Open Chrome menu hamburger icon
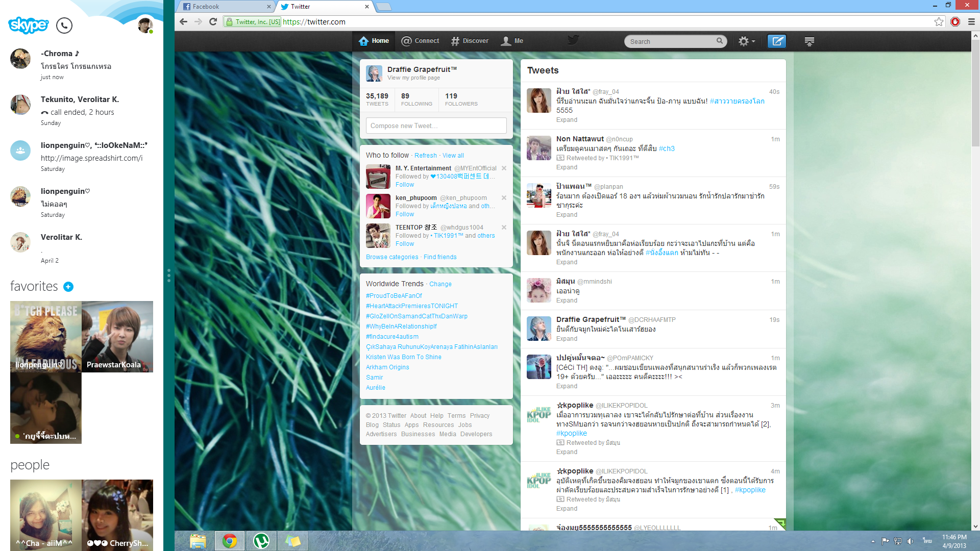 (971, 21)
